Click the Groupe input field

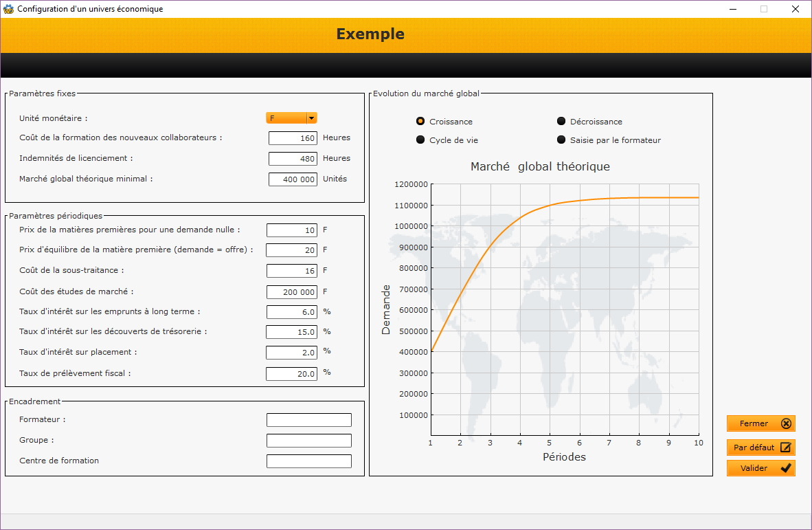[309, 441]
